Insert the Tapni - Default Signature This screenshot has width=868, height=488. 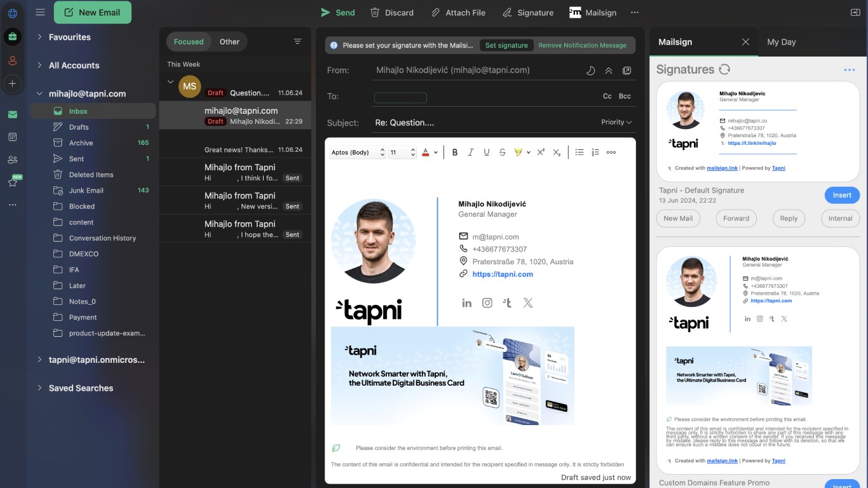842,195
